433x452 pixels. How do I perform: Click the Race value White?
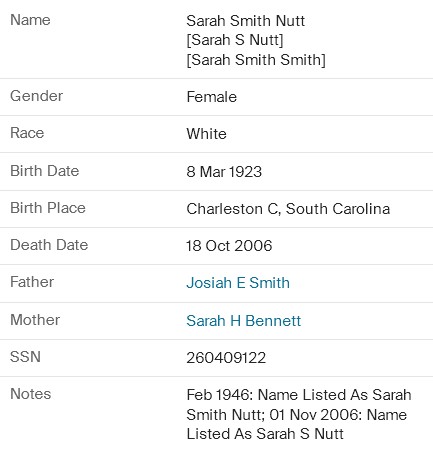pyautogui.click(x=207, y=134)
